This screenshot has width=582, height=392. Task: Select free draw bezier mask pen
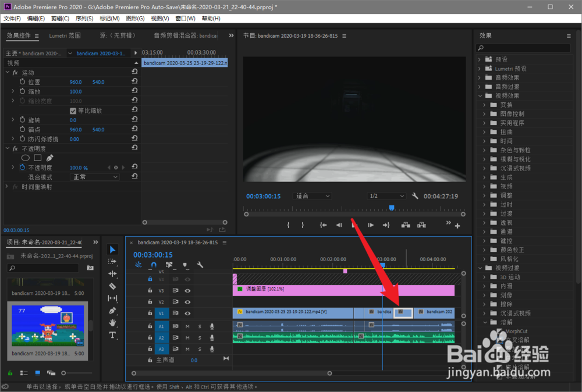[x=49, y=158]
